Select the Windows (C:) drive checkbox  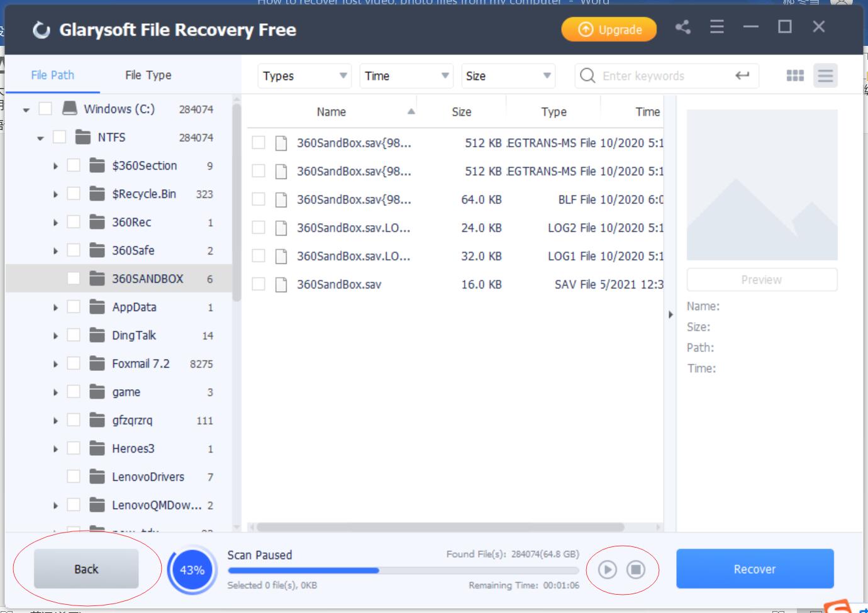tap(45, 109)
